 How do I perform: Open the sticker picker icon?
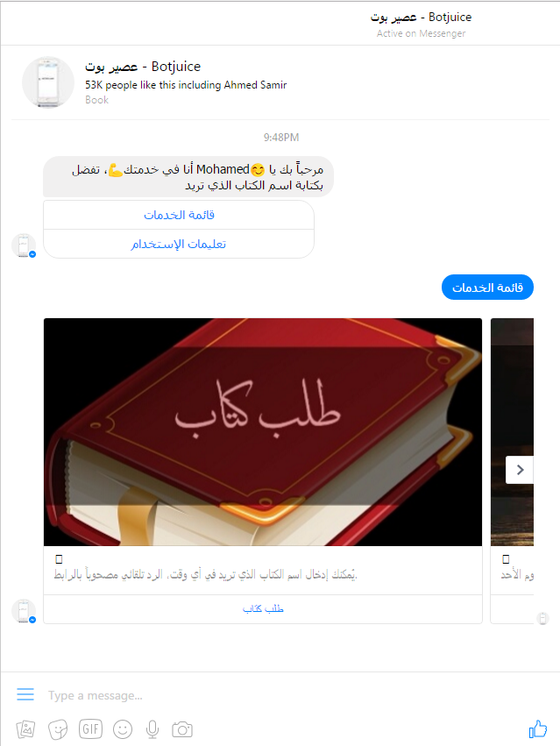coord(58,728)
